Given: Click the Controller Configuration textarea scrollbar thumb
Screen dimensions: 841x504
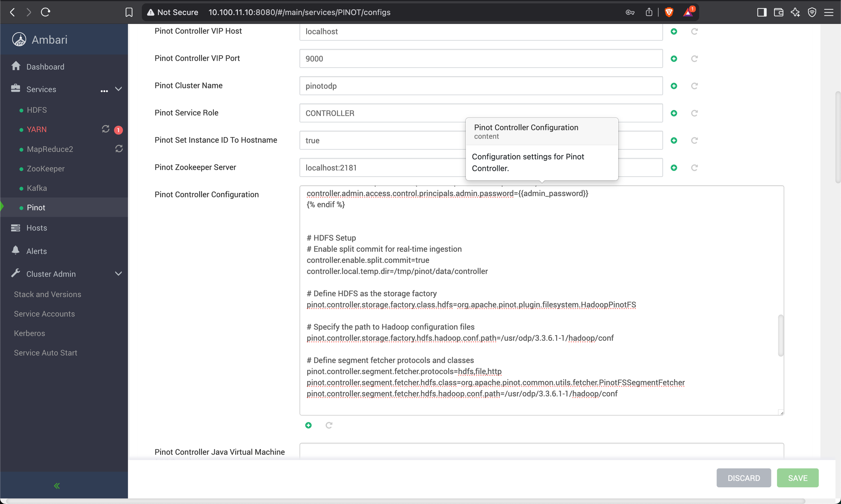Looking at the screenshot, I should [x=781, y=335].
